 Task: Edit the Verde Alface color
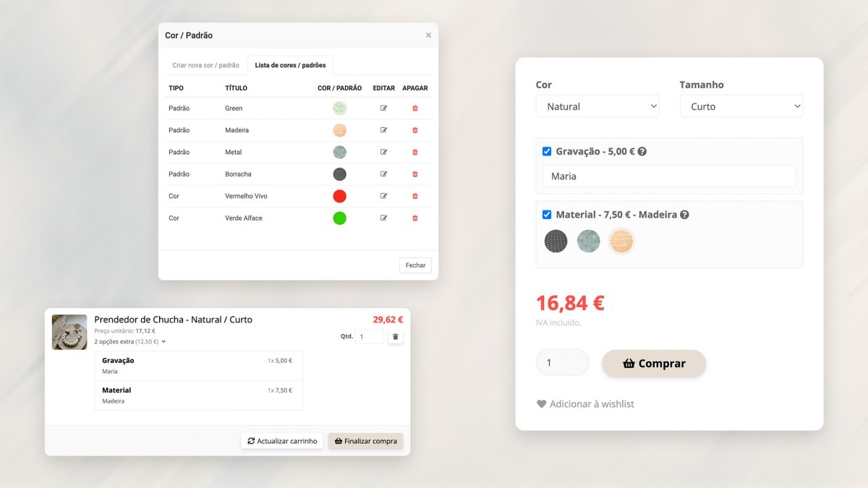[x=383, y=218]
